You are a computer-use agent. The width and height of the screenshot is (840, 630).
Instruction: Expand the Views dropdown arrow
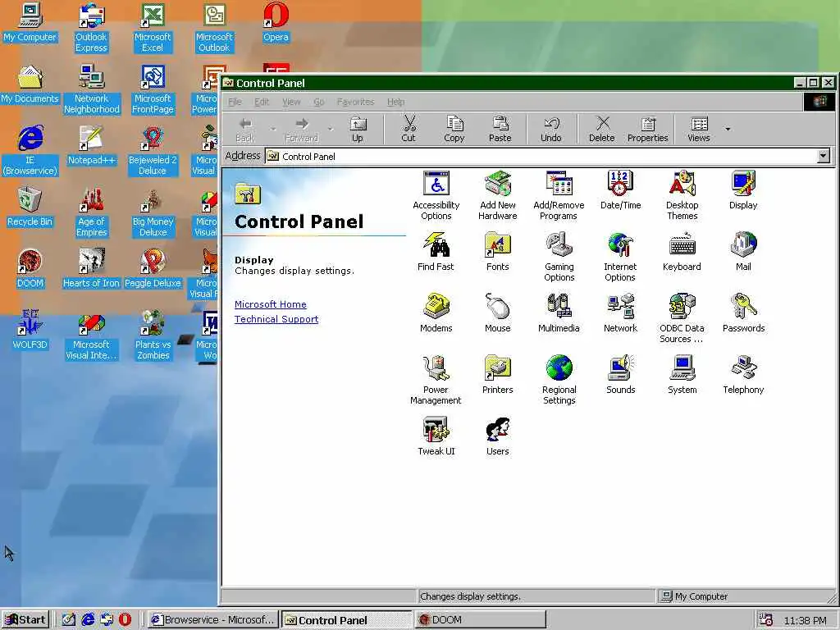[728, 129]
